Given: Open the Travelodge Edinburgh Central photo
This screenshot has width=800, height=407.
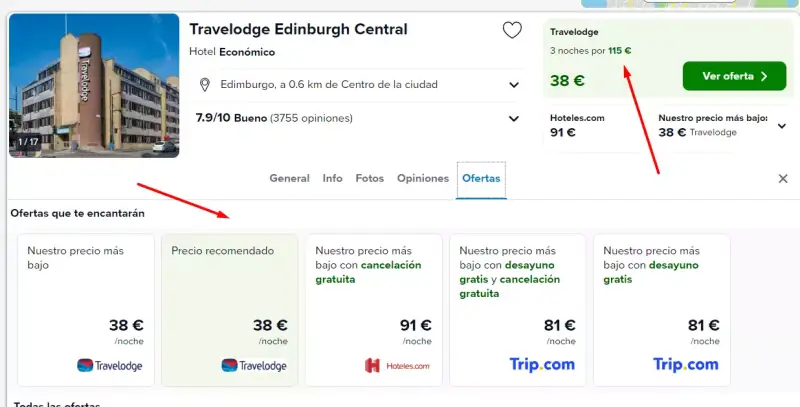Looking at the screenshot, I should pos(94,86).
